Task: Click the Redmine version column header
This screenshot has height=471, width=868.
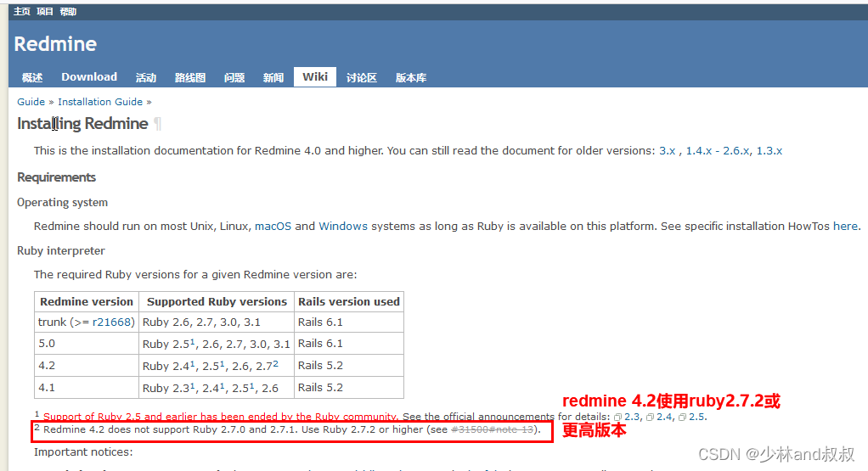Action: [x=87, y=302]
